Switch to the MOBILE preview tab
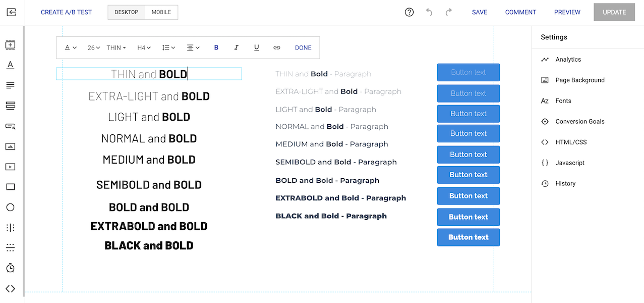The image size is (644, 303). [x=161, y=12]
